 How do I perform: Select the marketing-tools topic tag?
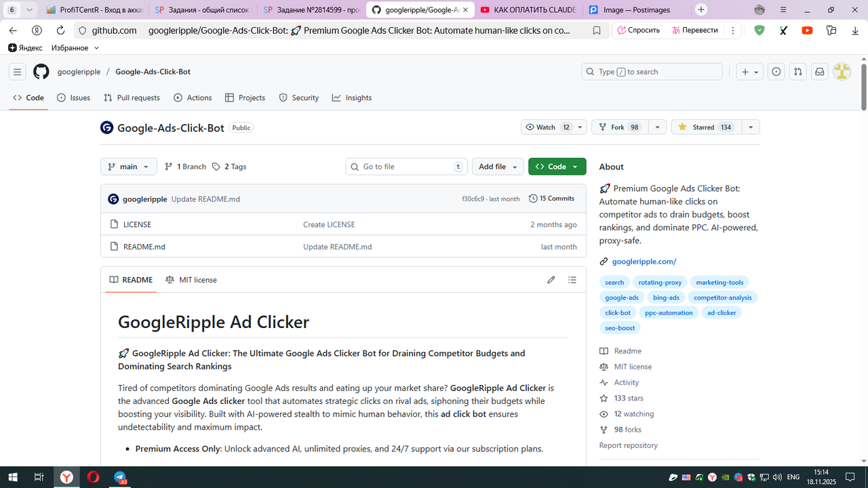click(719, 283)
